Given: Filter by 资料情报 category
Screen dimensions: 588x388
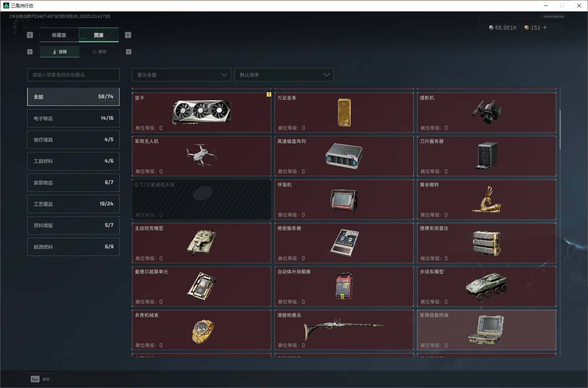Looking at the screenshot, I should (x=73, y=225).
